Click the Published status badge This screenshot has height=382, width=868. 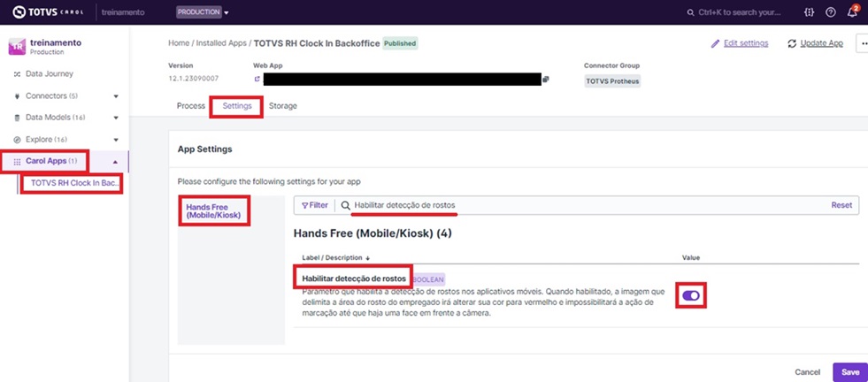coord(400,43)
